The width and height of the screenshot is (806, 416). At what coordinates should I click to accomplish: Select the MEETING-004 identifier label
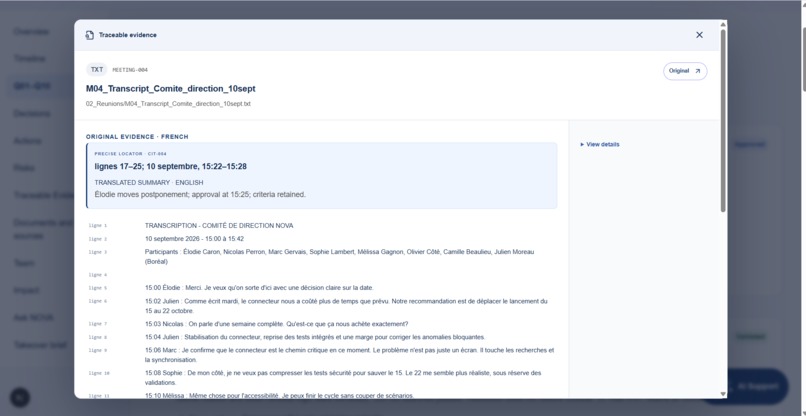coord(130,70)
